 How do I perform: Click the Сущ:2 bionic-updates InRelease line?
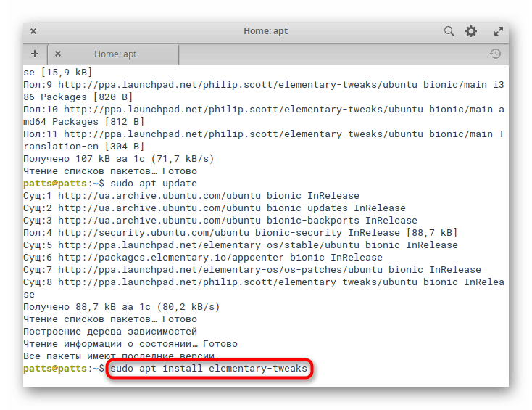[x=214, y=208]
